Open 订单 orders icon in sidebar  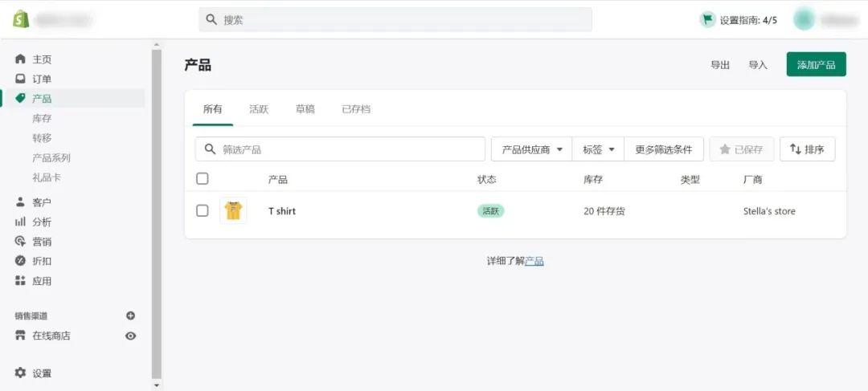click(x=21, y=79)
